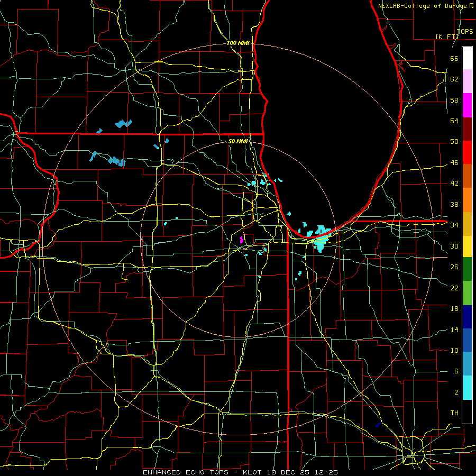
Task: Click the 50 NMI range ring label
Action: (237, 141)
